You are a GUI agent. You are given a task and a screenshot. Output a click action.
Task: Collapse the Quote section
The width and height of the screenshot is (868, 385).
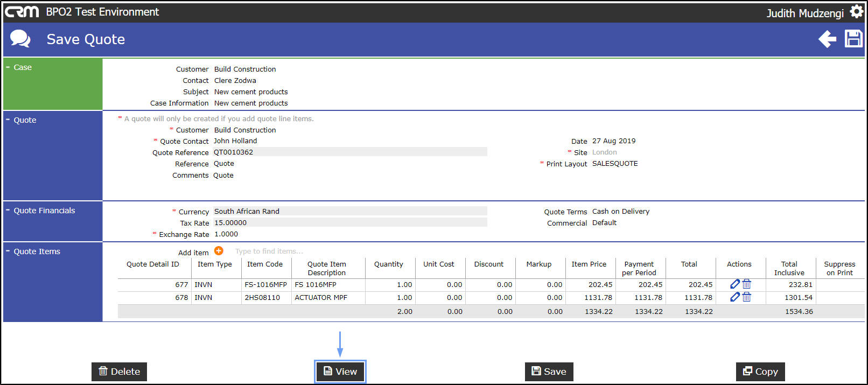(8, 120)
